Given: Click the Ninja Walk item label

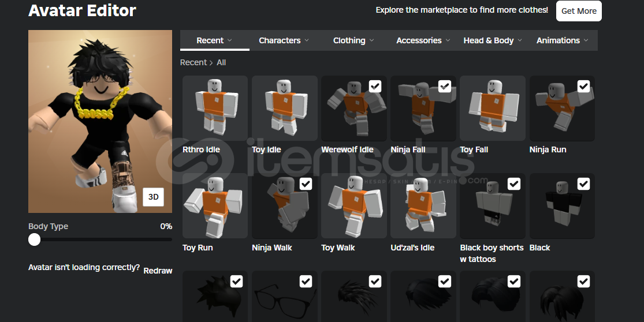Looking at the screenshot, I should [x=272, y=248].
